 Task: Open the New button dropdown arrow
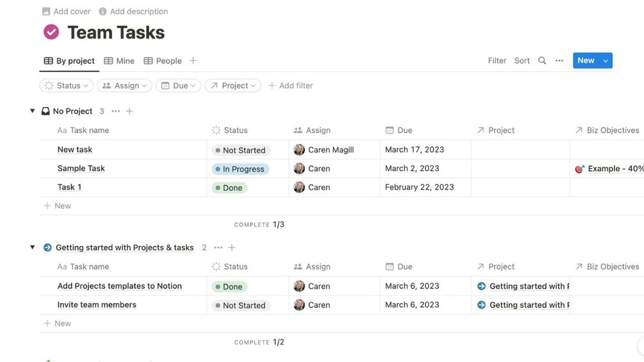click(x=606, y=61)
